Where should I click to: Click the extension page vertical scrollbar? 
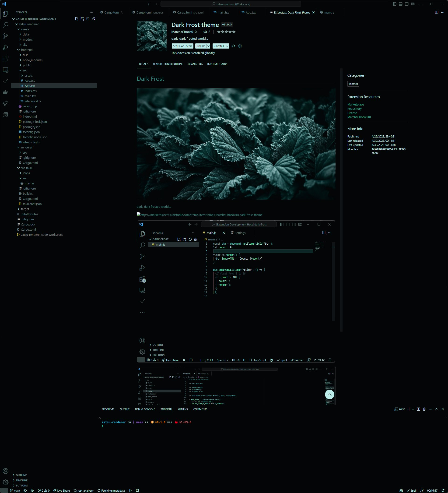(341, 196)
